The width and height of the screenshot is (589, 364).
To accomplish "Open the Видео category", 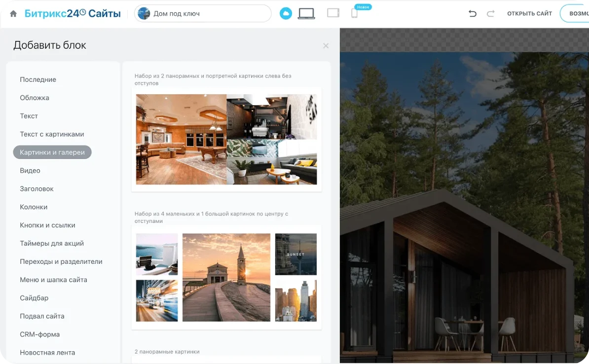I will click(30, 171).
